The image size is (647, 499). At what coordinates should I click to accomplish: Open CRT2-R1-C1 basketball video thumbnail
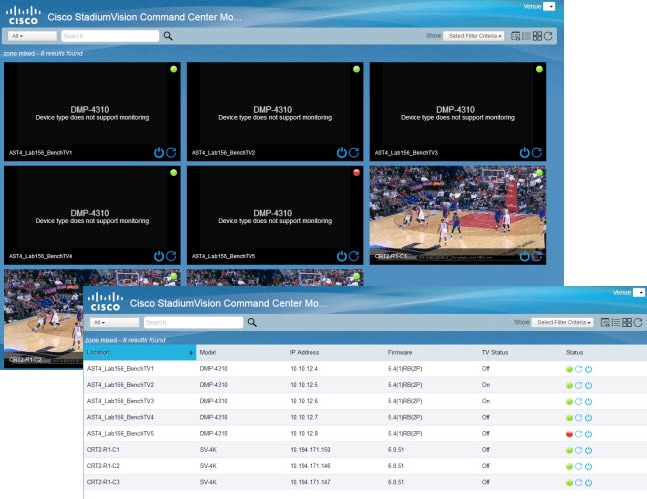[x=458, y=215]
